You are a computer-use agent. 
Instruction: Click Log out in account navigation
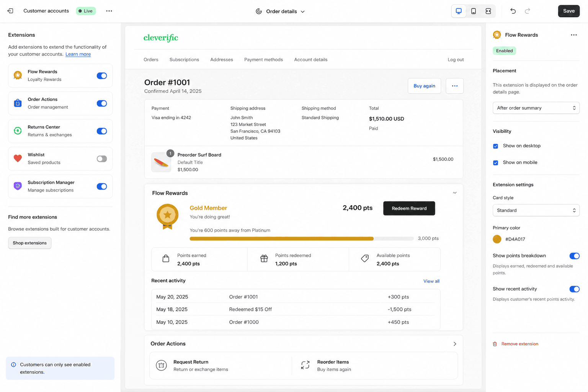point(456,60)
